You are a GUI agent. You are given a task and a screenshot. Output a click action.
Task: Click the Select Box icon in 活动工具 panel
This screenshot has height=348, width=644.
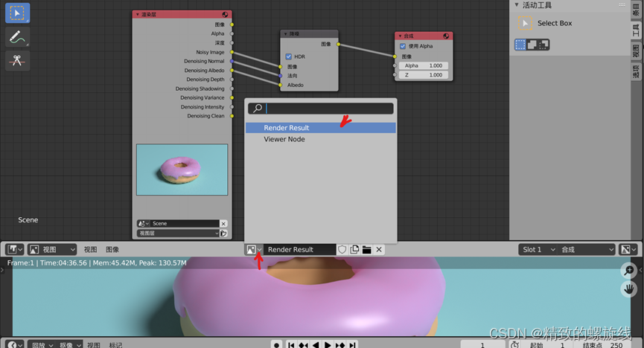[524, 23]
